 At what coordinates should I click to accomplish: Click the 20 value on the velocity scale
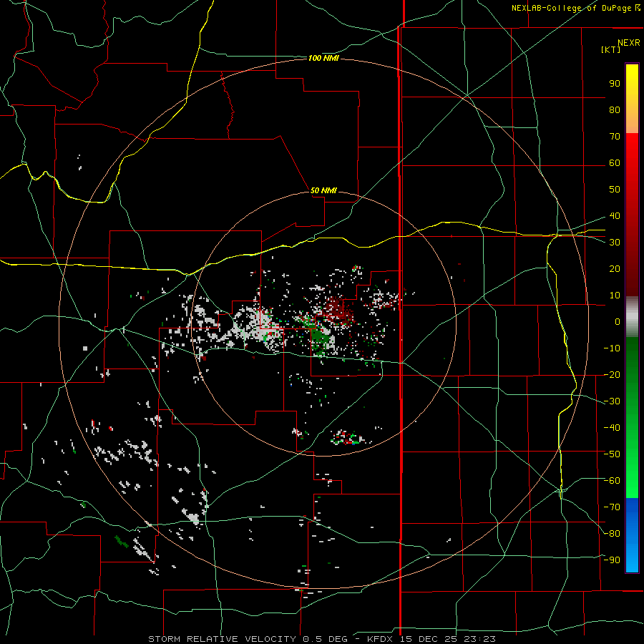pyautogui.click(x=615, y=269)
